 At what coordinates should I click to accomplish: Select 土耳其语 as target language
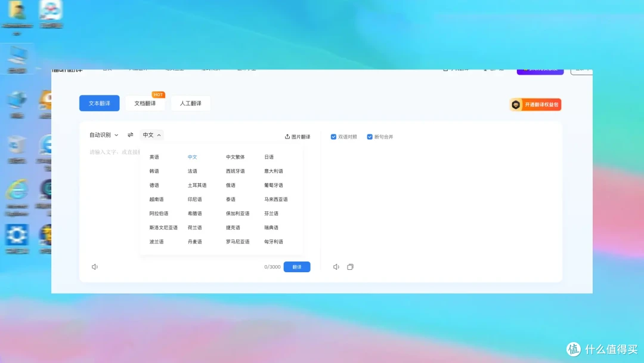pos(197,186)
